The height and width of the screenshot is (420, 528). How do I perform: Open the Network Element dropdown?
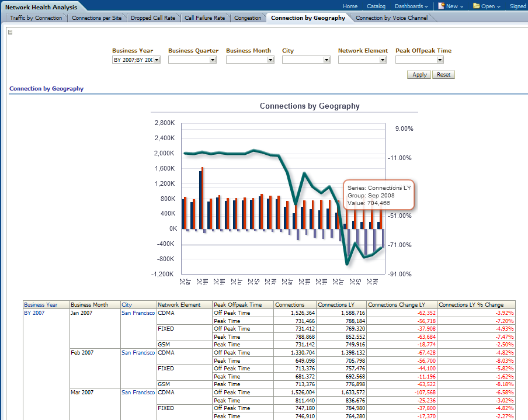point(383,60)
